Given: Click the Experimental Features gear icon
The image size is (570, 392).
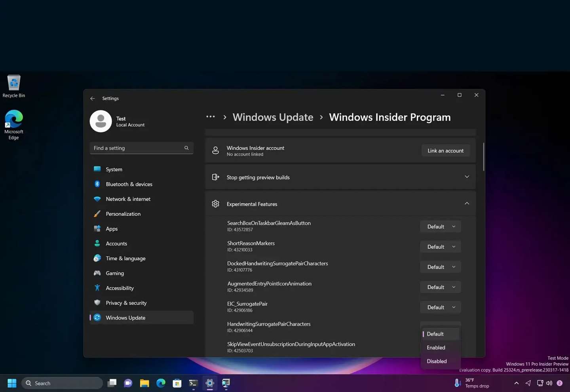Looking at the screenshot, I should pos(215,204).
